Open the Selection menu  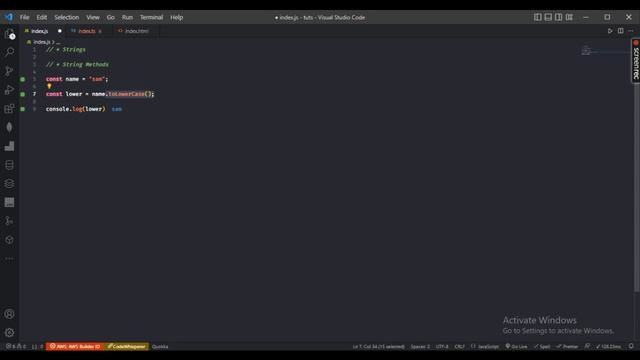click(x=67, y=17)
